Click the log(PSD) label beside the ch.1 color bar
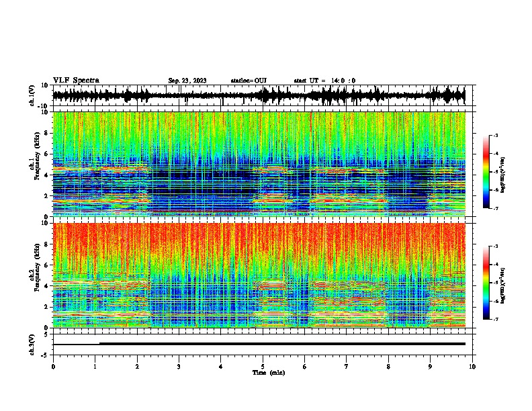 tap(502, 175)
